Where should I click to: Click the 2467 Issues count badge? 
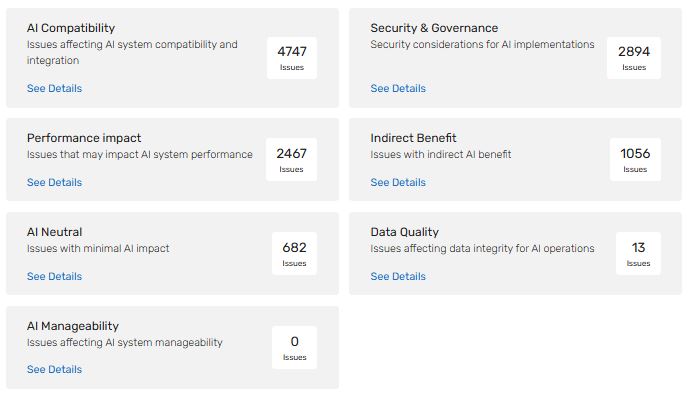(x=292, y=159)
